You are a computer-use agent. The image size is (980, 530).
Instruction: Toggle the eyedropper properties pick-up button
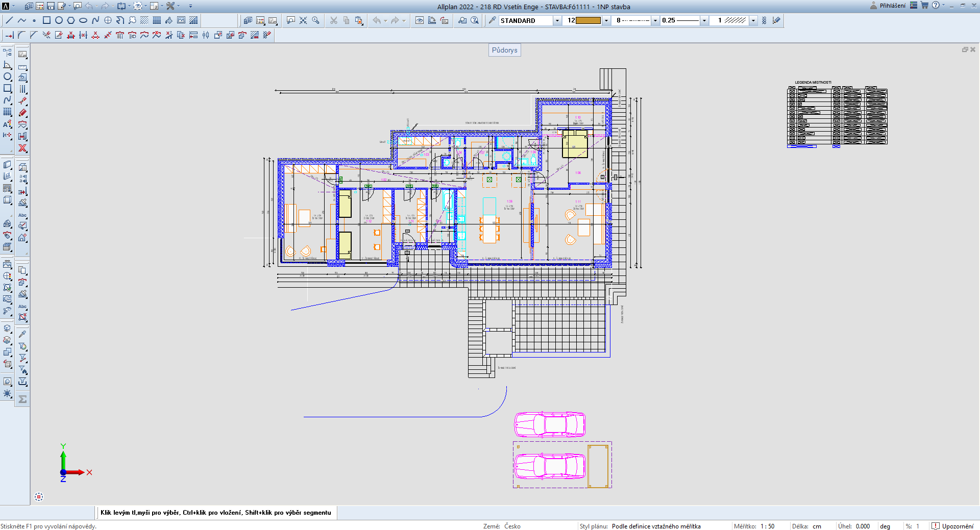(x=492, y=20)
